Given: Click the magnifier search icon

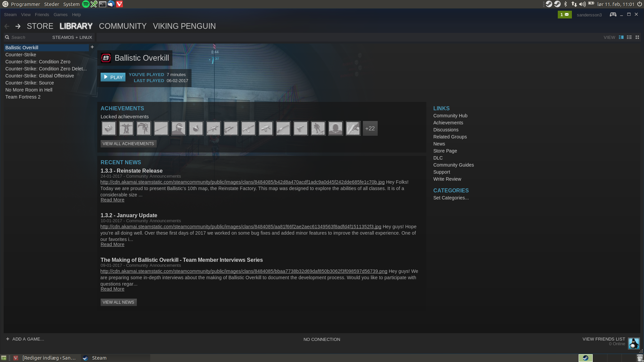Looking at the screenshot, I should pyautogui.click(x=7, y=37).
